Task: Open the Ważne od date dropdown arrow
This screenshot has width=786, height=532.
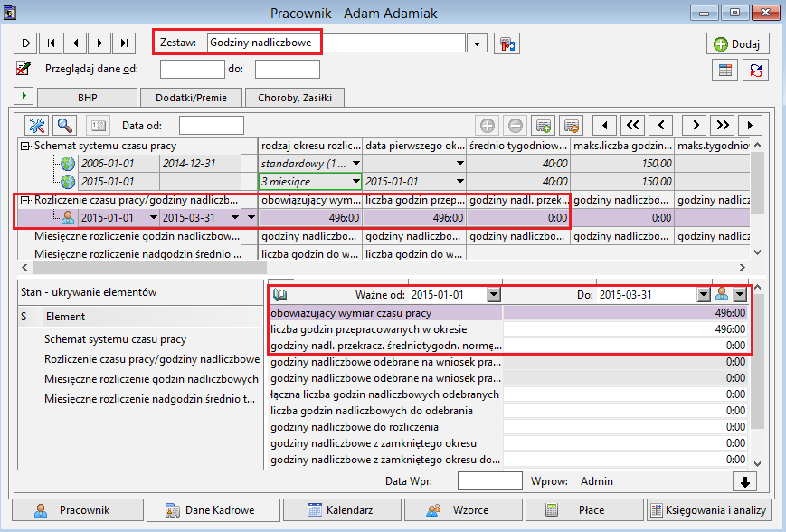Action: click(x=494, y=295)
